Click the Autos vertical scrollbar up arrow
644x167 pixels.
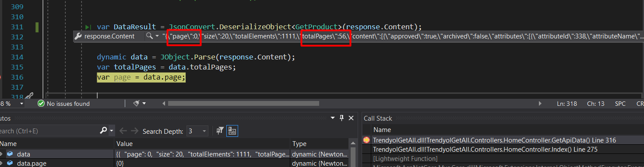point(353,143)
